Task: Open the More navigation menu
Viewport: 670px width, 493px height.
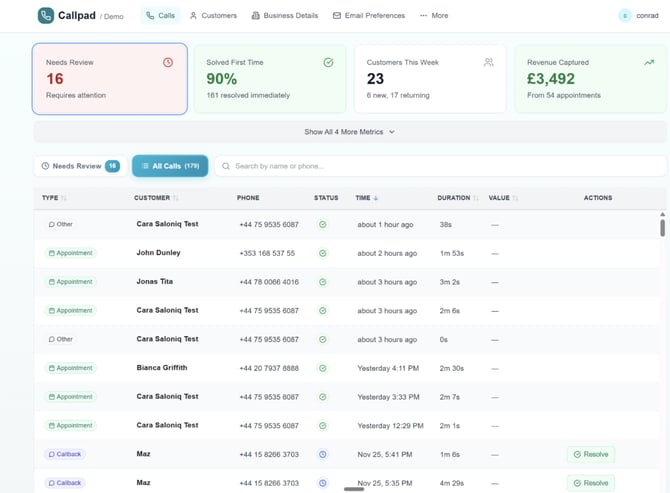Action: 434,16
